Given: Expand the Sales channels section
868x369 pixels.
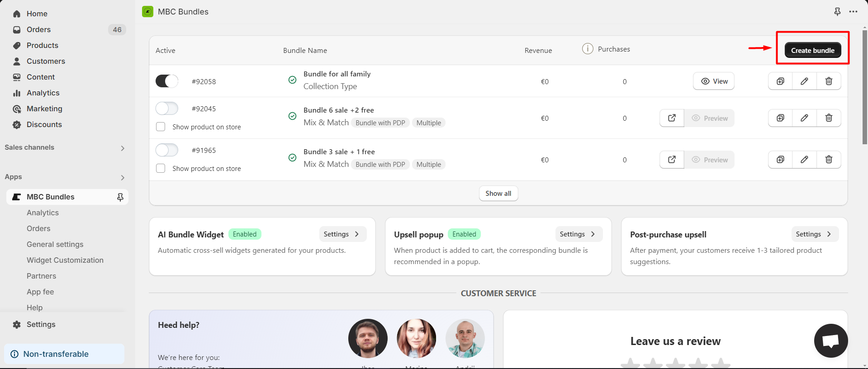Looking at the screenshot, I should point(123,148).
